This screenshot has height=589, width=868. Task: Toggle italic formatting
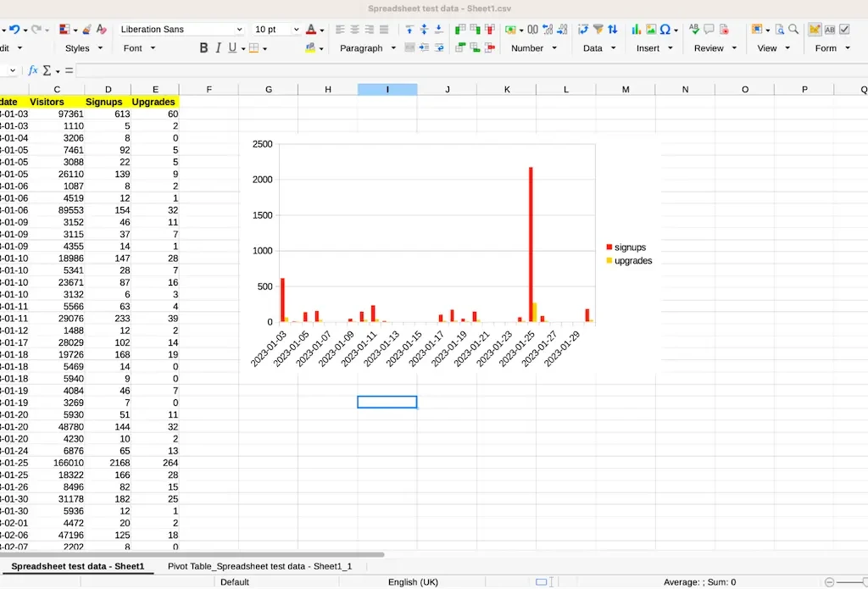[x=217, y=47]
